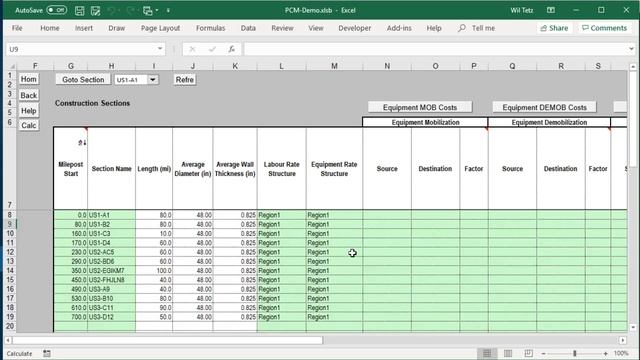Switch to the Home ribbon tab
This screenshot has width=640, height=360.
pos(50,28)
